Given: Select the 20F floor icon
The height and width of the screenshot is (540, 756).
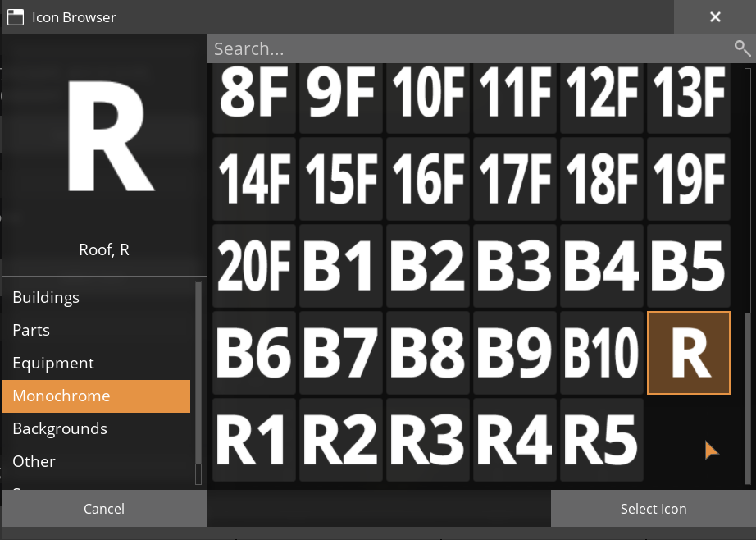Looking at the screenshot, I should pos(254,266).
